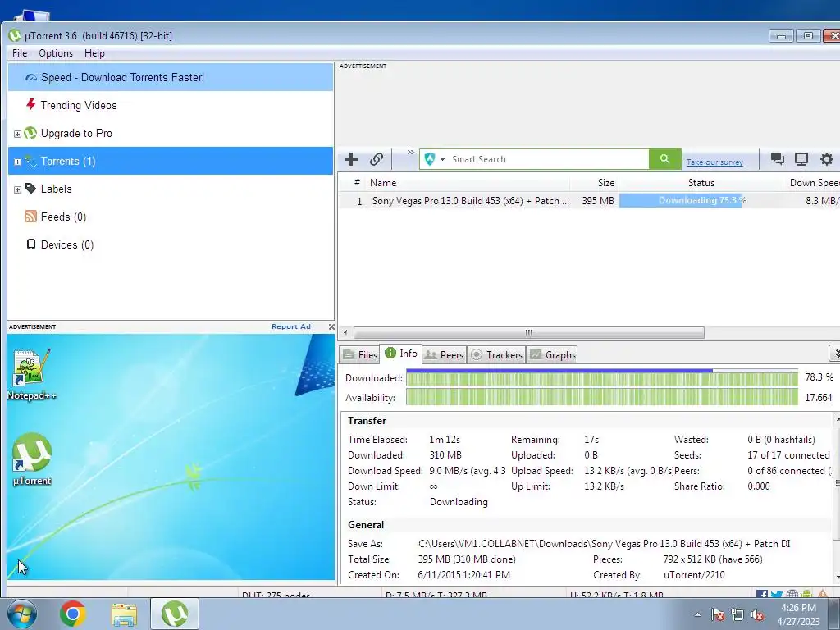Click the Upgrade to Pro uTorrent icon

click(30, 133)
